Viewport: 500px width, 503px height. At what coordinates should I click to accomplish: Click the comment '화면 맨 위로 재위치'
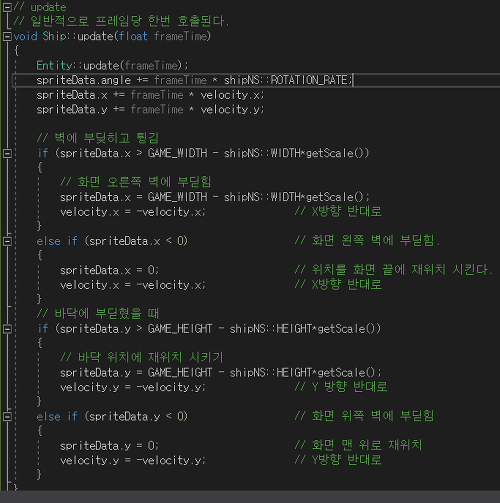click(367, 445)
